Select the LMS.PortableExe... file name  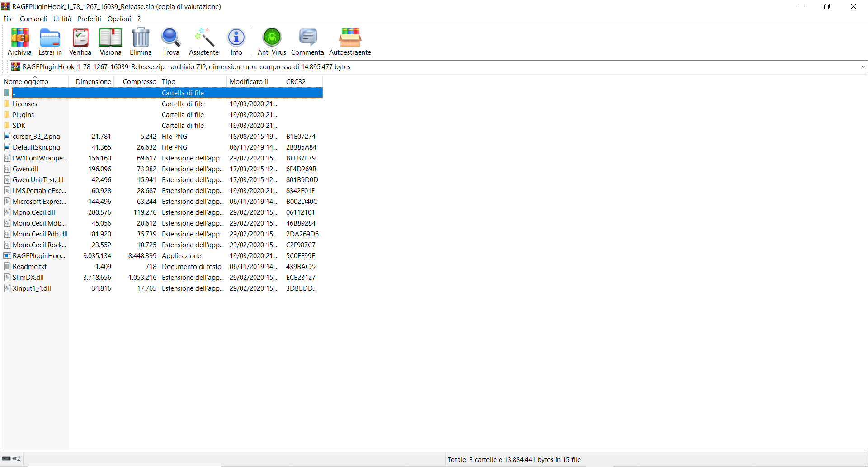pos(39,191)
